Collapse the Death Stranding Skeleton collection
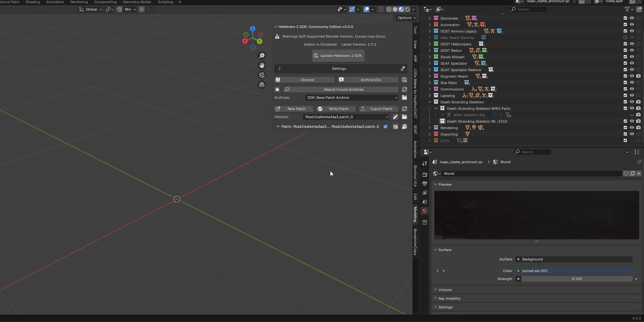The height and width of the screenshot is (322, 644). 430,102
